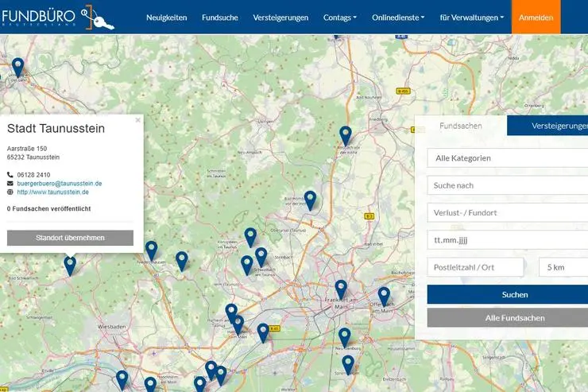The width and height of the screenshot is (588, 392).
Task: Expand the für Verwaltungen menu
Action: 471,17
